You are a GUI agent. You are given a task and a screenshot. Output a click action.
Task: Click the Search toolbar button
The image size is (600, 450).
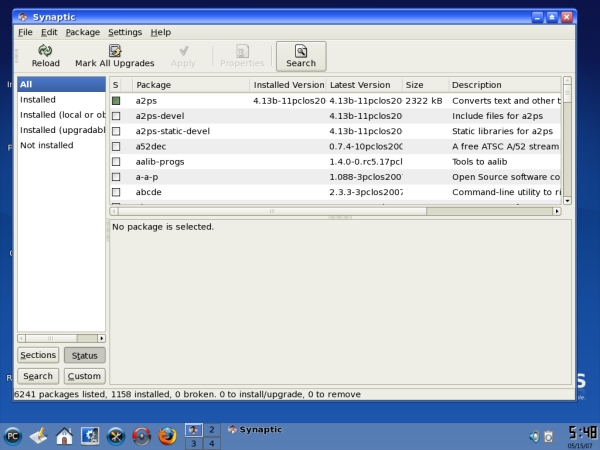pos(301,56)
